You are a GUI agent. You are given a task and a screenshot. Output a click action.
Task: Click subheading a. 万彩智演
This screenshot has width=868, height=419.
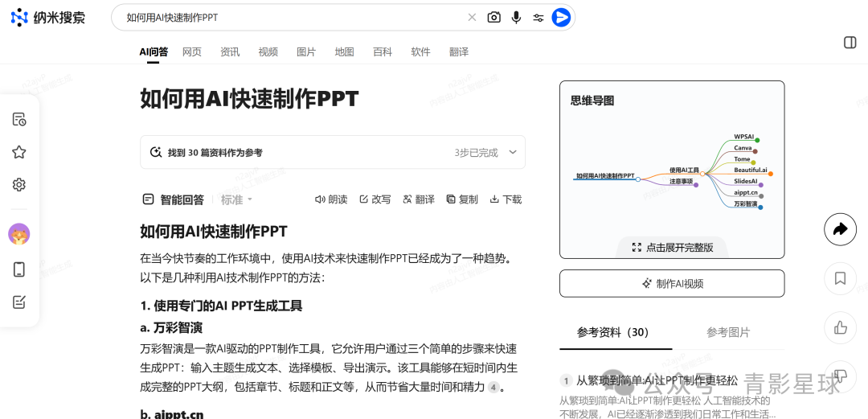click(x=171, y=327)
